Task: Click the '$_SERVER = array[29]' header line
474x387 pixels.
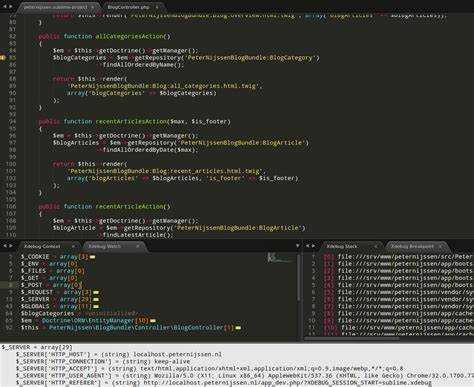Action: 37,347
